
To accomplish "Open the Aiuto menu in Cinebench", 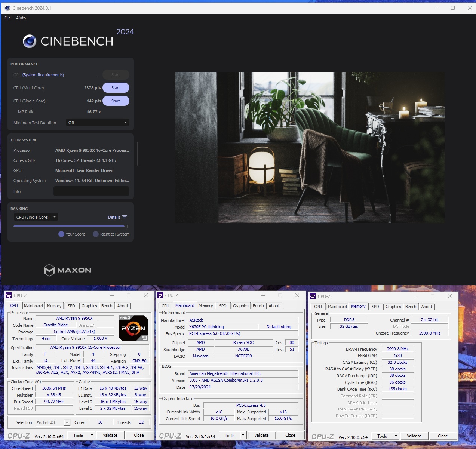I will [21, 18].
